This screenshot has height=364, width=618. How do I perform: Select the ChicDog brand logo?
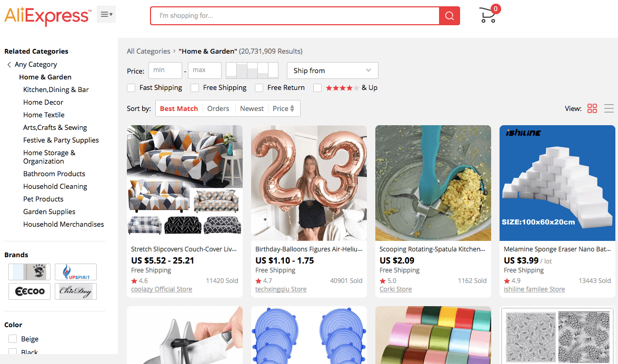click(76, 291)
